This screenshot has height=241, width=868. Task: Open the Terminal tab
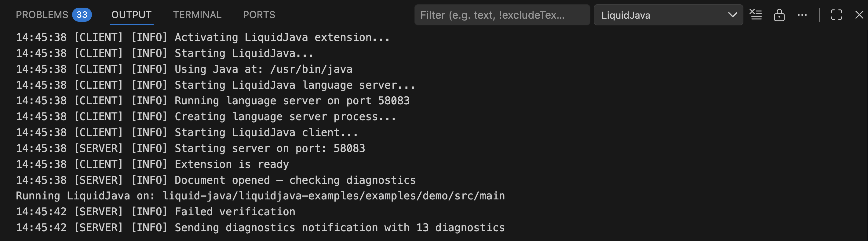coord(197,15)
